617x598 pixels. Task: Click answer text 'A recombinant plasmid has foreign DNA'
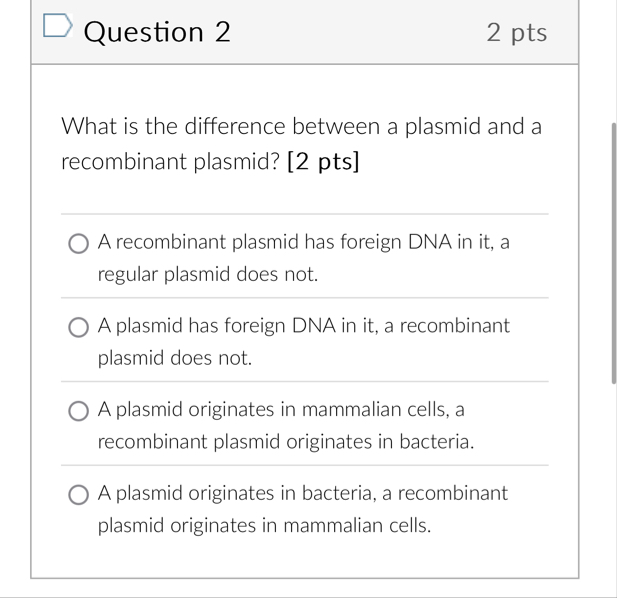(275, 242)
